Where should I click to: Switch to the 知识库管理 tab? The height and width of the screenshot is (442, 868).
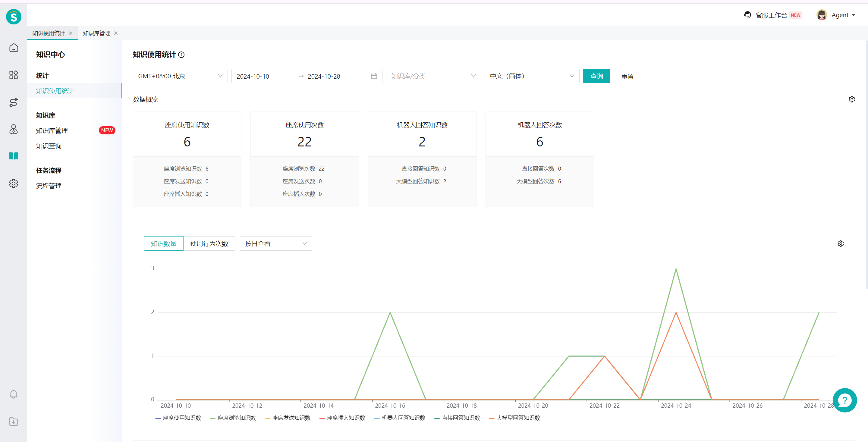[x=97, y=33]
